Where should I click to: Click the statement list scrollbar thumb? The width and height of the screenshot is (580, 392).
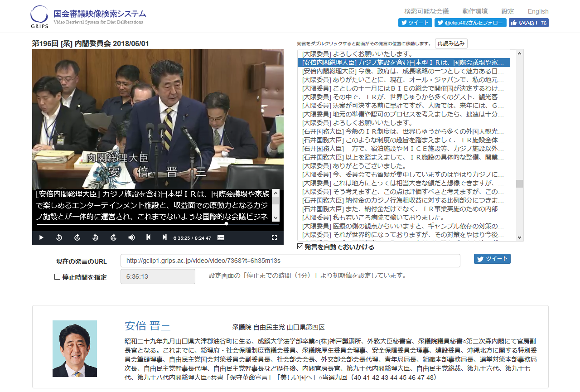click(x=519, y=184)
